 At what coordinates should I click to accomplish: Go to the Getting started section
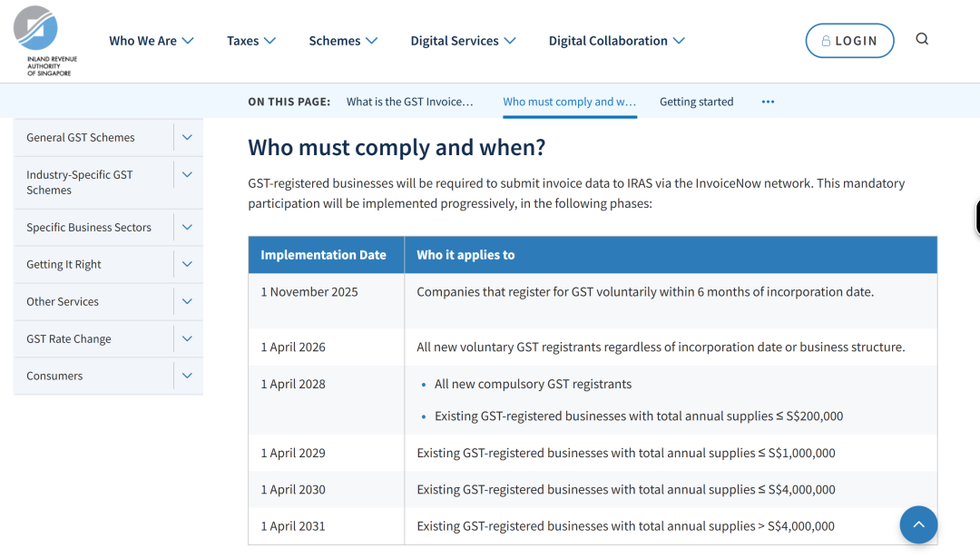696,102
